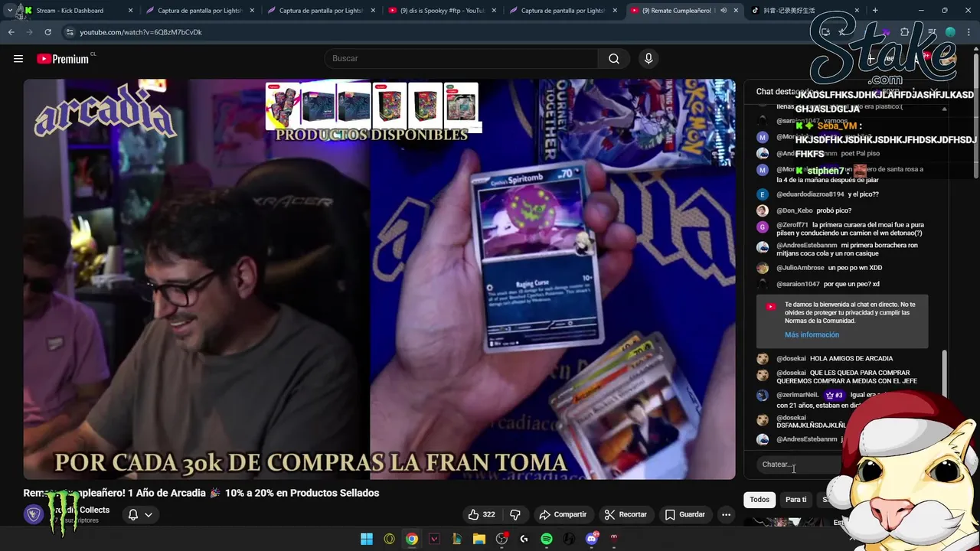Open Google Chrome from taskbar
This screenshot has height=551, width=980.
tap(412, 539)
